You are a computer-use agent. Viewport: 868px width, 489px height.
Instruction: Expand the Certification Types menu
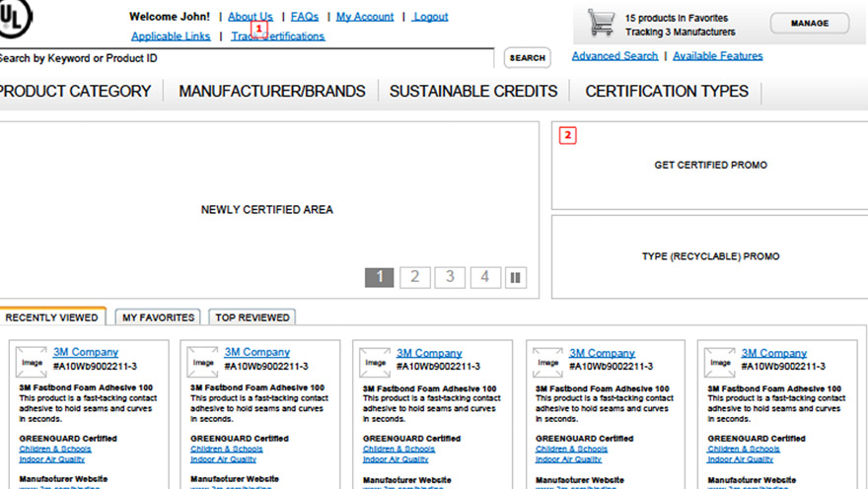[x=667, y=92]
